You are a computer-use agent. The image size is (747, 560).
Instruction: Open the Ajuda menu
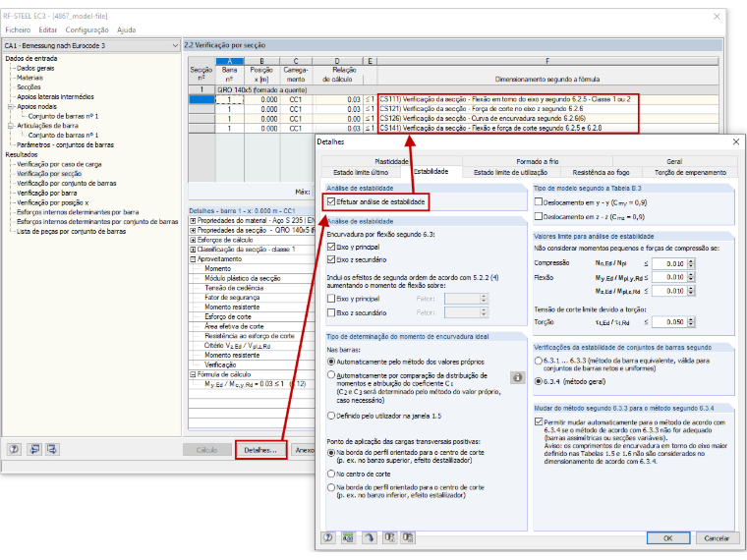tap(126, 30)
